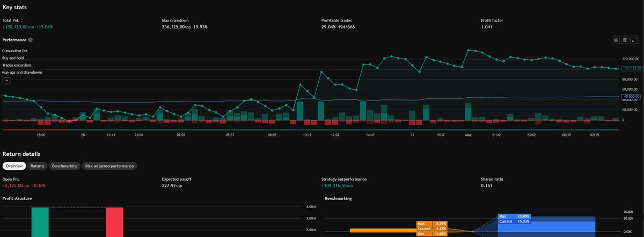Open the Performance help question mark

[x=31, y=40]
